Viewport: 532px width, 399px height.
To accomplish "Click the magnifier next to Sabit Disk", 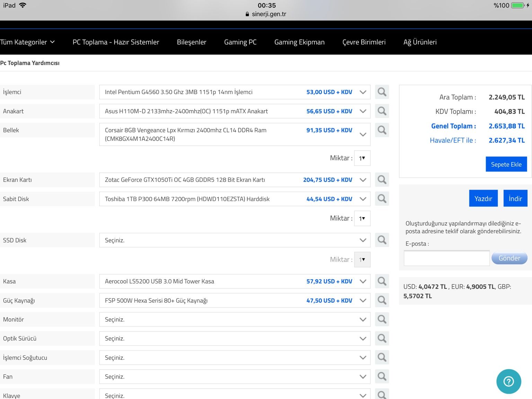I will click(382, 199).
